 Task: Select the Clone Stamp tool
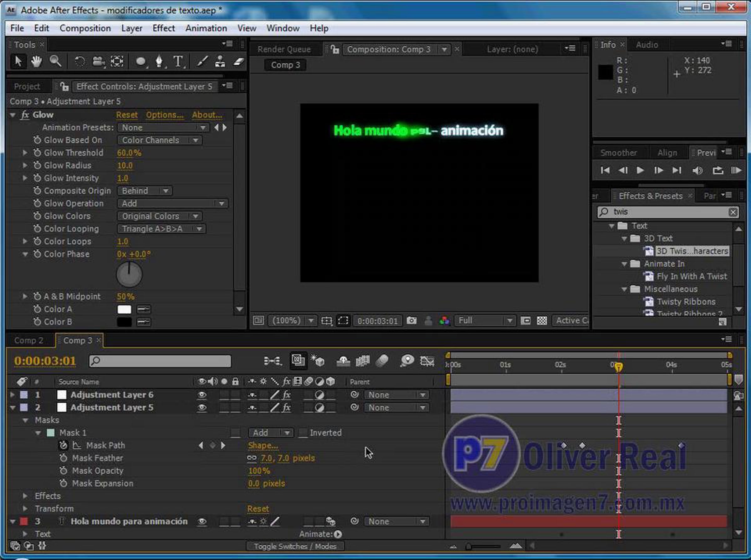point(220,62)
